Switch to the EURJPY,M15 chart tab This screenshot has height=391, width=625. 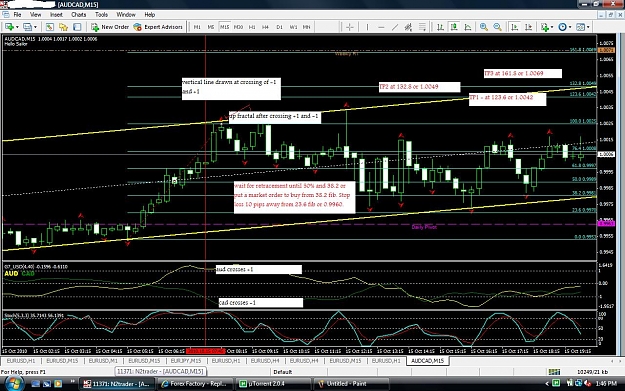(x=186, y=361)
